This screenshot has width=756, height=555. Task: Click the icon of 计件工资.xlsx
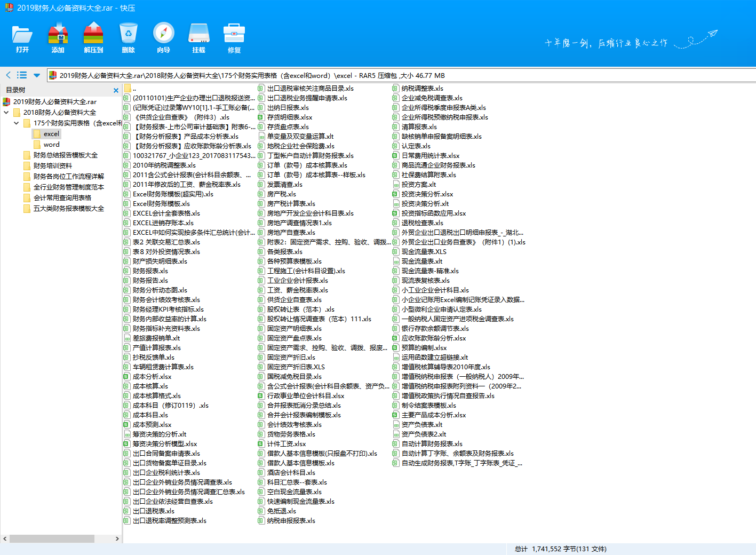point(261,444)
